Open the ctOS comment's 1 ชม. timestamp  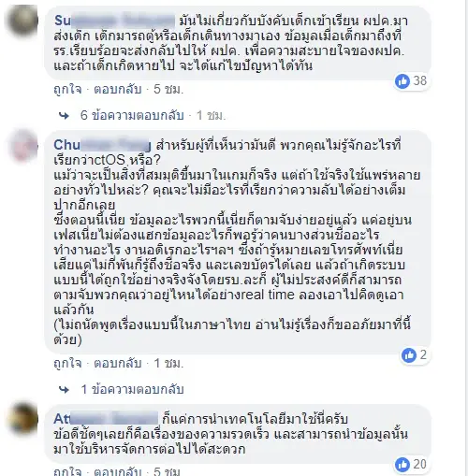[x=168, y=364]
